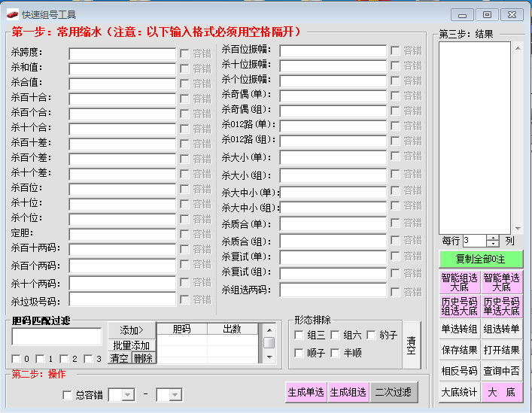Viewport: 532px width, 413px height.
Task: Focus the 定胆 input field
Action: (123, 234)
